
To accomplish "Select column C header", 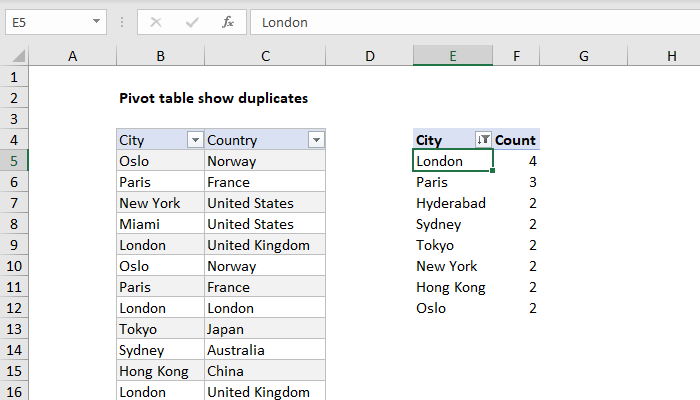I will 265,56.
